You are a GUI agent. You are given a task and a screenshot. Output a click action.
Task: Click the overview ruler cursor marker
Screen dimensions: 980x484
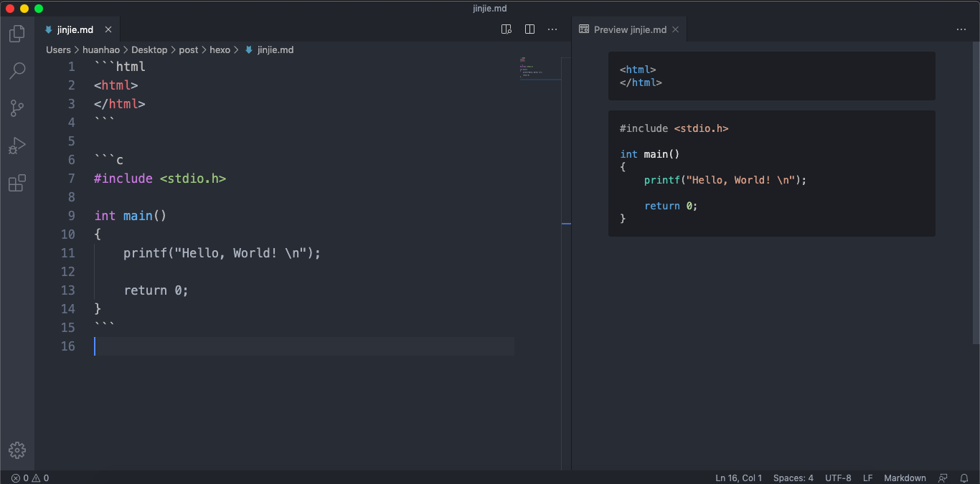pyautogui.click(x=566, y=224)
